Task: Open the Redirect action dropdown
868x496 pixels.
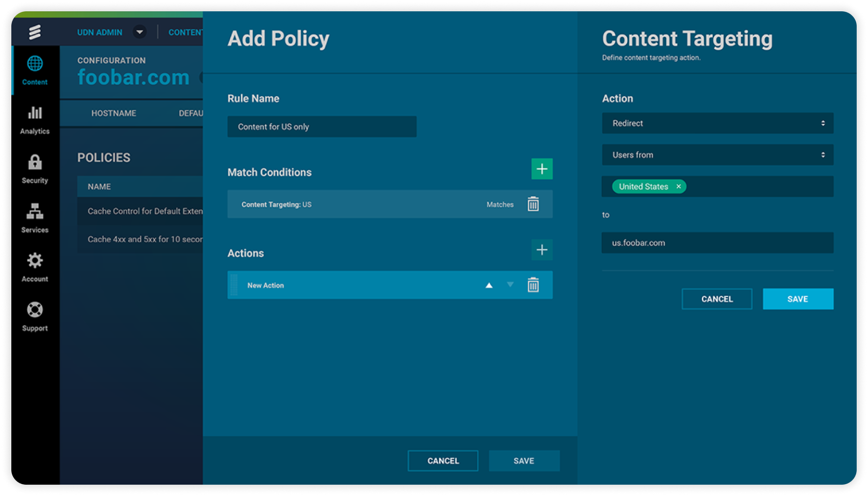Action: (x=718, y=123)
